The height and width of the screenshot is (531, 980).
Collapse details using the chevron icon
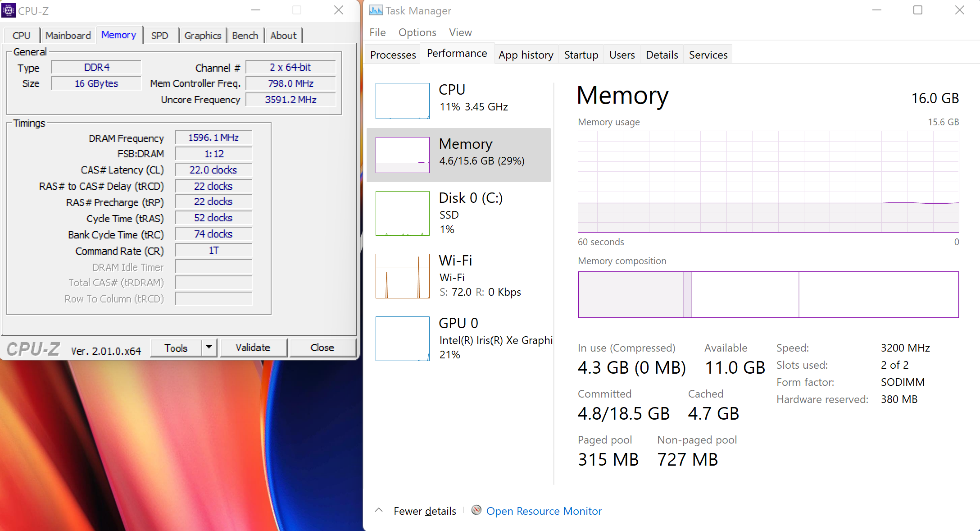[x=379, y=510]
